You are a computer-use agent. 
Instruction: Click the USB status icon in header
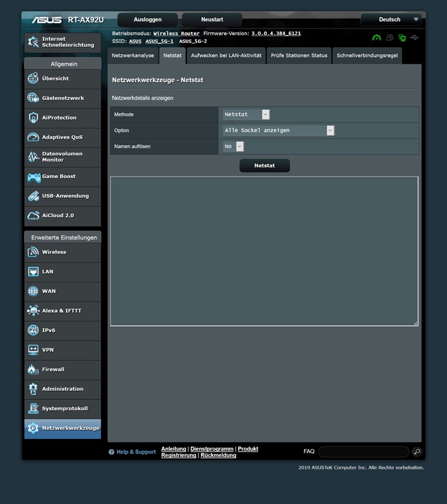[x=414, y=38]
